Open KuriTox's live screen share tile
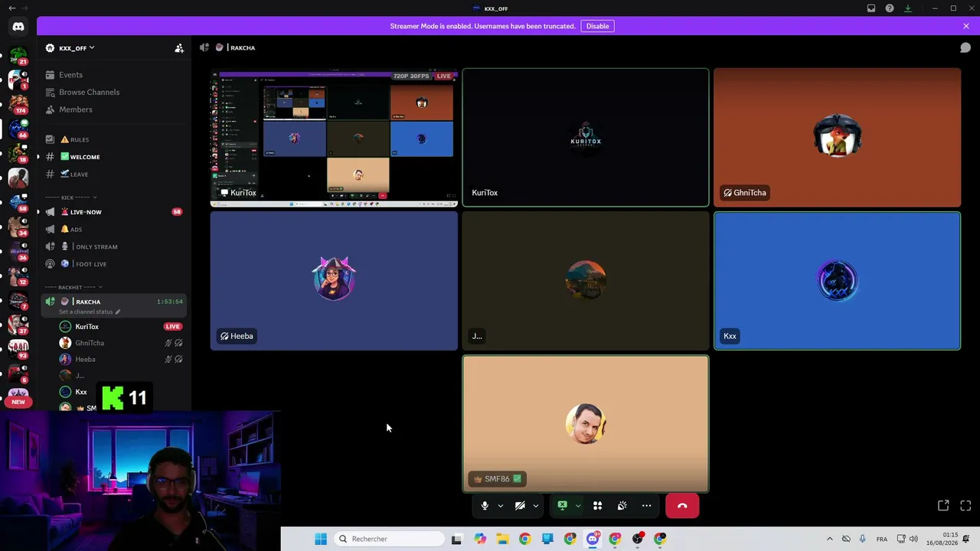980x551 pixels. point(335,138)
